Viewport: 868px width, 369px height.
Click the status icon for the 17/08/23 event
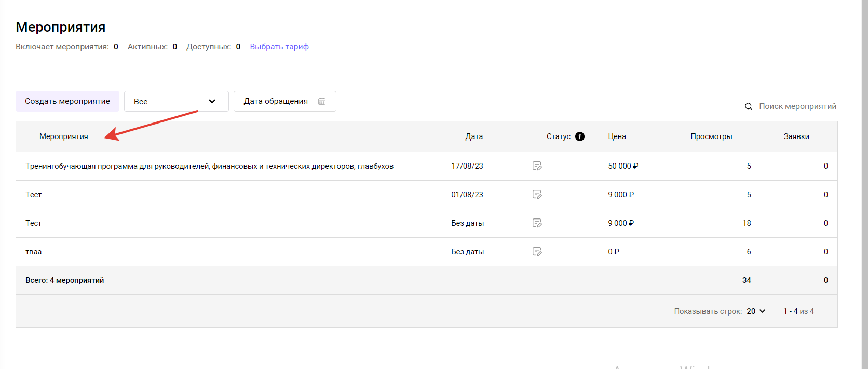pyautogui.click(x=537, y=166)
